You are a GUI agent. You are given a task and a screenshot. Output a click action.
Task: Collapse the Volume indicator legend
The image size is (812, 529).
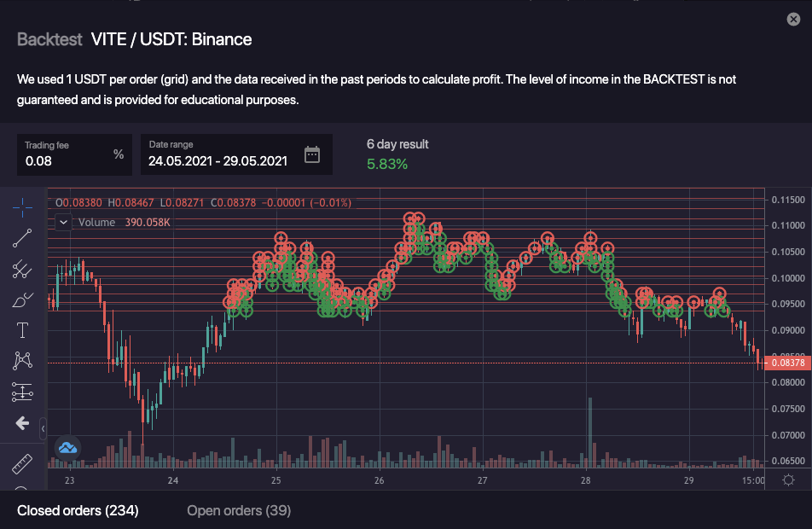click(x=63, y=222)
